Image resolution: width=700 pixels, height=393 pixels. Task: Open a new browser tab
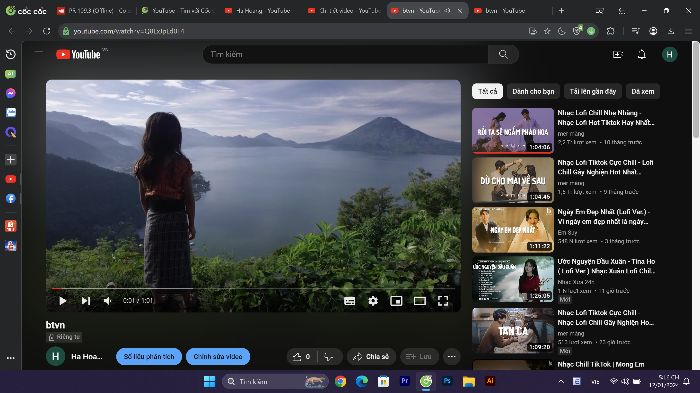561,10
